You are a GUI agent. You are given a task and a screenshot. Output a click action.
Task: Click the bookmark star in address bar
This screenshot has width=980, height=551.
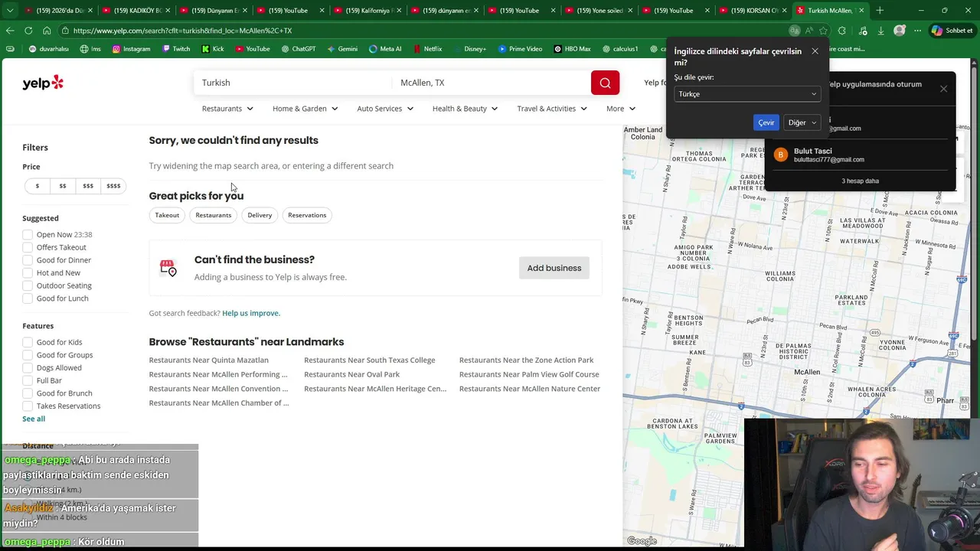pyautogui.click(x=823, y=31)
